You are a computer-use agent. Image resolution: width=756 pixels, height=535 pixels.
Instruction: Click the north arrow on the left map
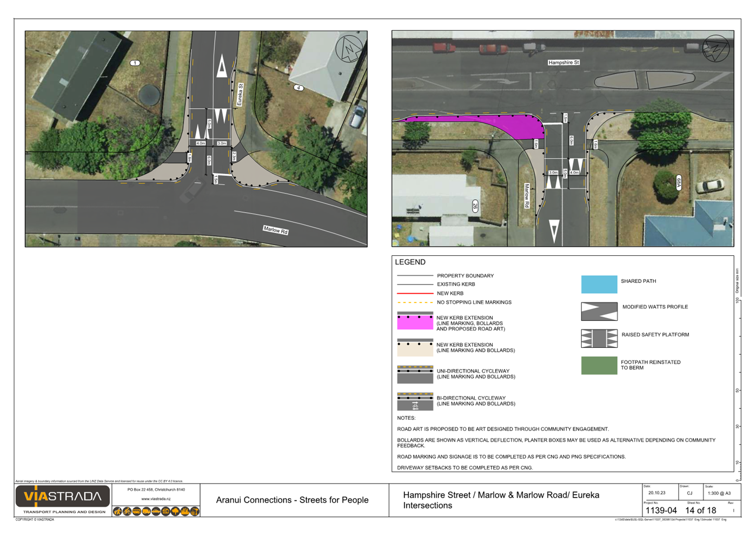[349, 49]
